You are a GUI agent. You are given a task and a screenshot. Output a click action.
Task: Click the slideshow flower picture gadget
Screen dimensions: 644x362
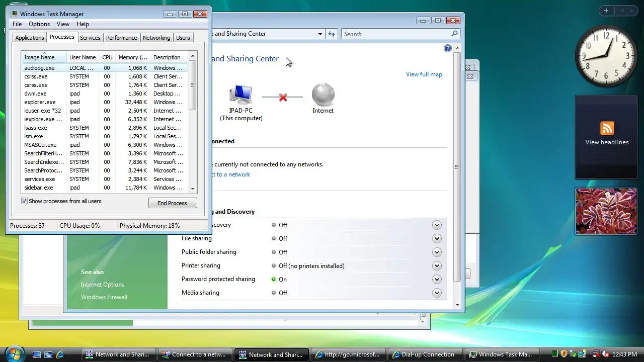pos(606,211)
